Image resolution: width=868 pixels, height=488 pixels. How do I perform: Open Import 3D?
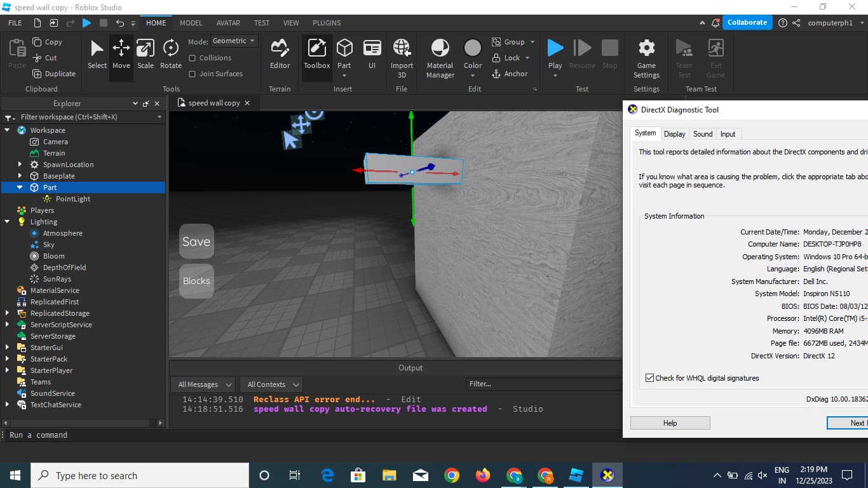(402, 58)
